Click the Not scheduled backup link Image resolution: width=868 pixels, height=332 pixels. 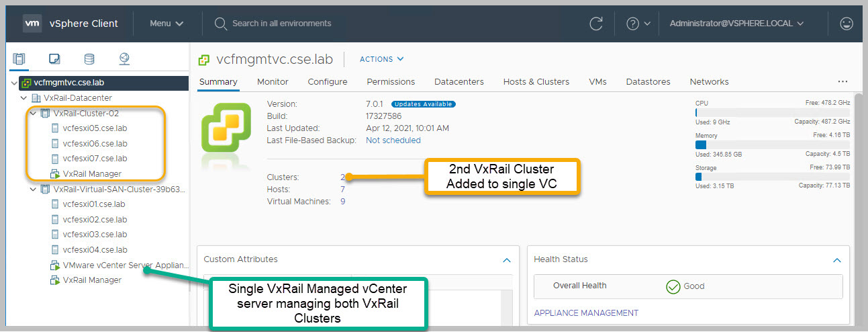click(393, 140)
